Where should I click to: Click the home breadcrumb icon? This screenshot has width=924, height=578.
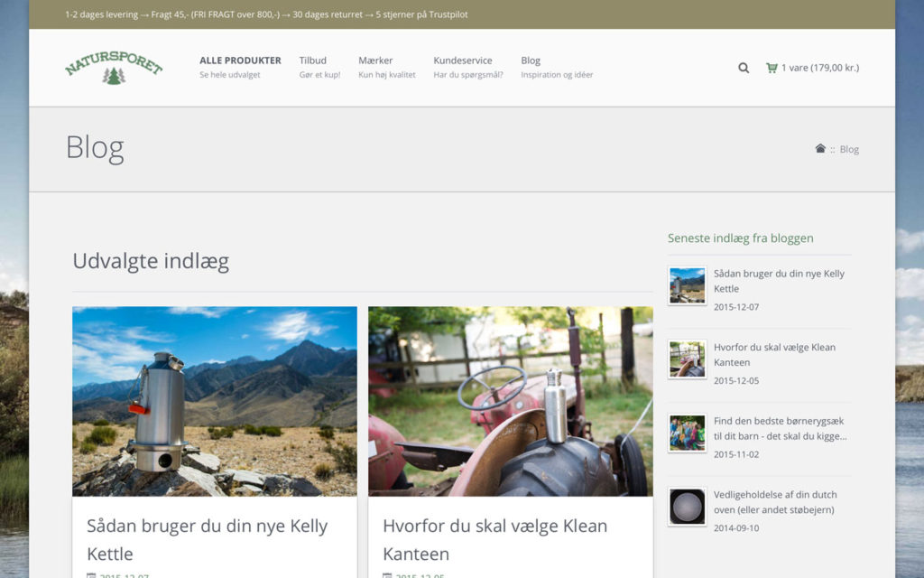point(819,149)
